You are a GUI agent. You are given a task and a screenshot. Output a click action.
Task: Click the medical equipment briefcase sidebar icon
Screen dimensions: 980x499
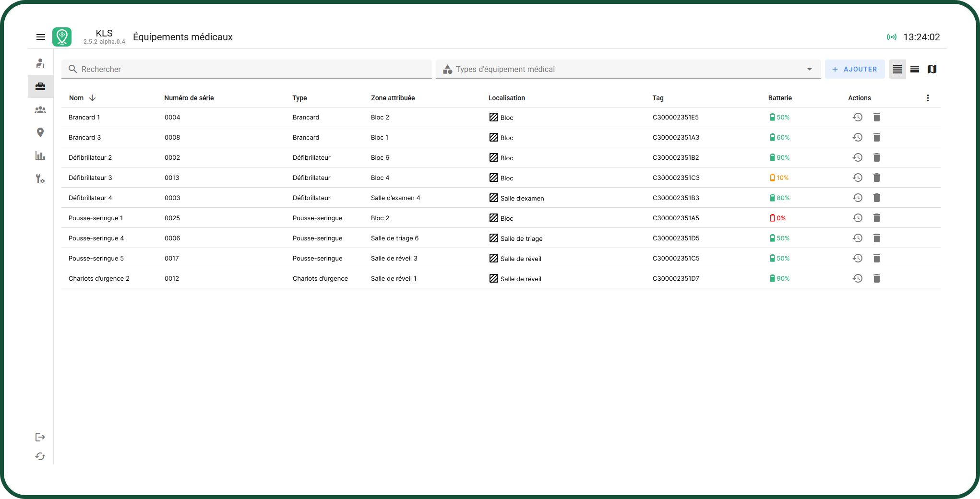click(x=40, y=86)
